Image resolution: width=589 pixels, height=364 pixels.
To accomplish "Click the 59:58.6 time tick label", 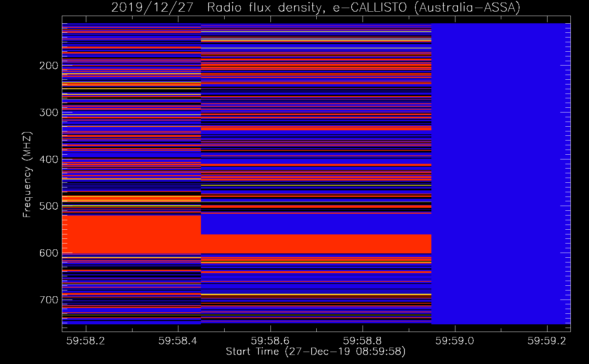I will click(270, 341).
